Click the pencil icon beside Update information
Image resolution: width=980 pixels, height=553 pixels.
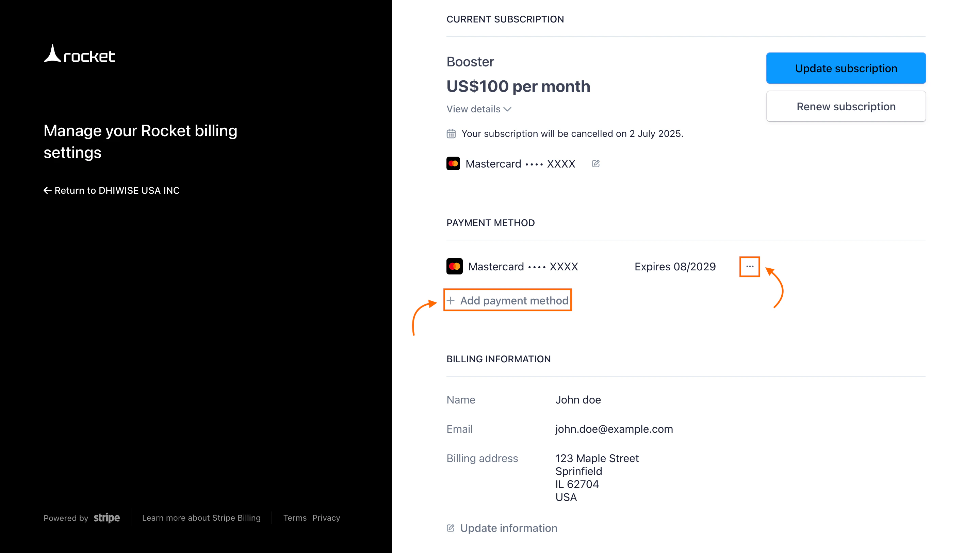(x=451, y=528)
